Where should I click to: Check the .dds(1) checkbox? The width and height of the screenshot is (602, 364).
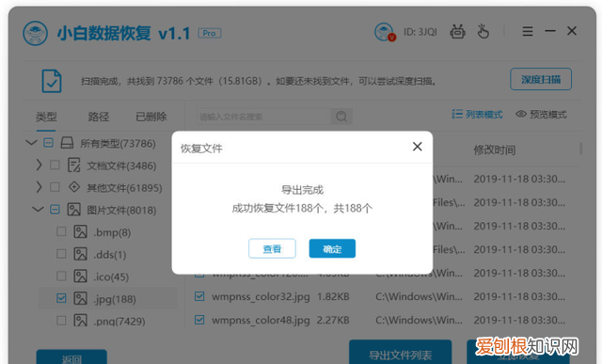[x=61, y=254]
